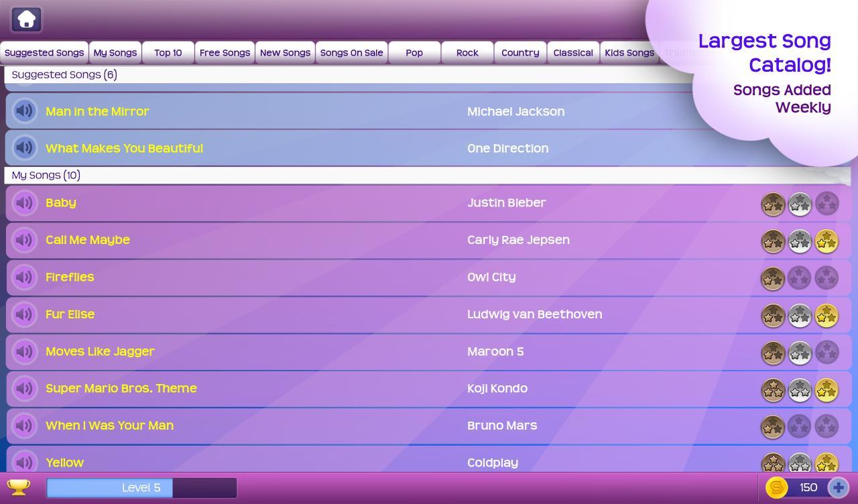Select silver star for Moves Like Jagger
Screen dimensions: 858x504
click(x=800, y=353)
